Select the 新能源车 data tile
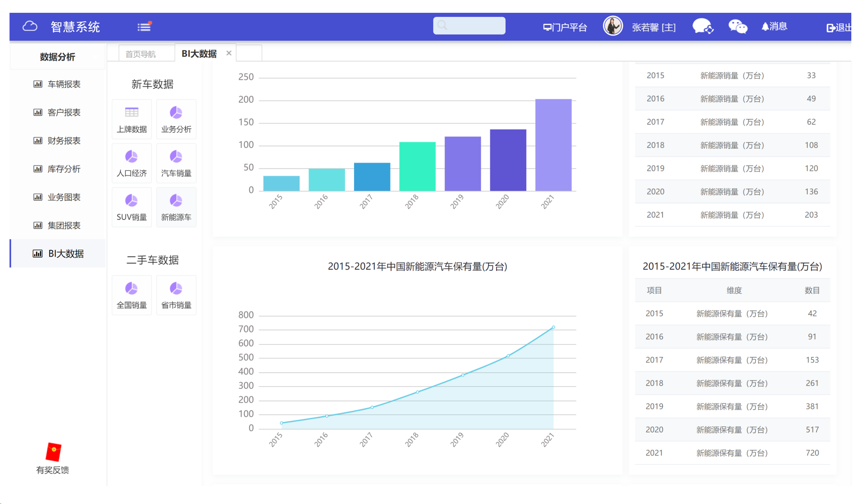Viewport: 859px width, 504px height. click(176, 207)
